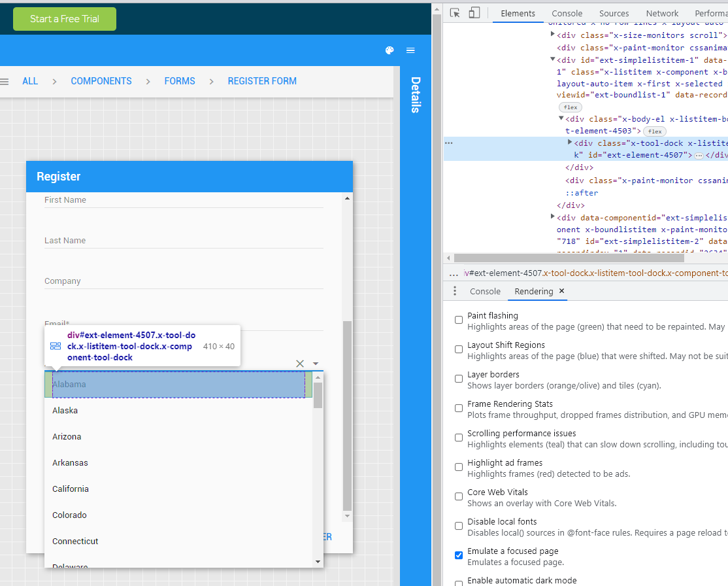728x586 pixels.
Task: Open the Console drawer tab
Action: tap(485, 291)
